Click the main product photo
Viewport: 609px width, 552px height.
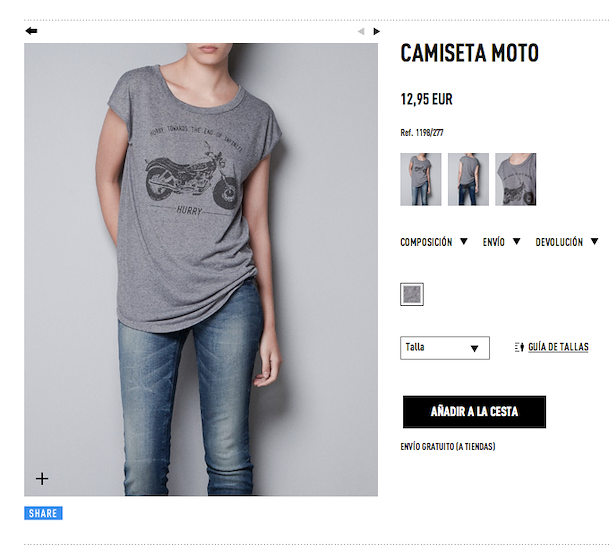click(x=201, y=270)
